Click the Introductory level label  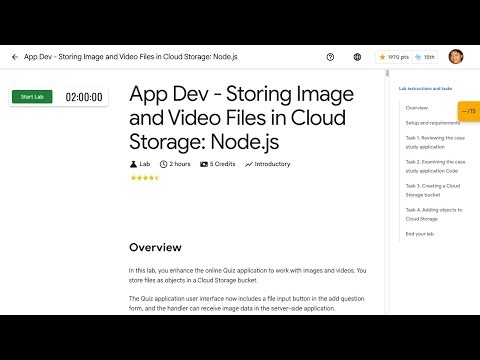click(x=272, y=164)
